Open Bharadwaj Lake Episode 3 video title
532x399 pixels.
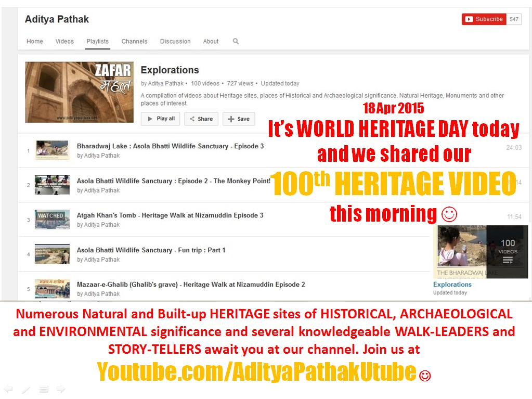[170, 146]
